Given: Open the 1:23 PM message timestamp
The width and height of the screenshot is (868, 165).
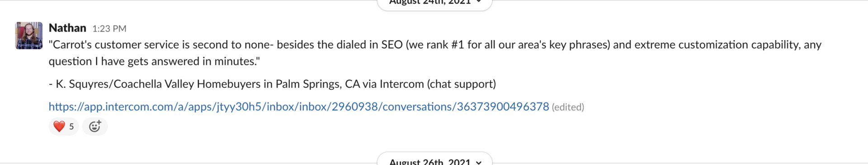Looking at the screenshot, I should click(x=109, y=28).
